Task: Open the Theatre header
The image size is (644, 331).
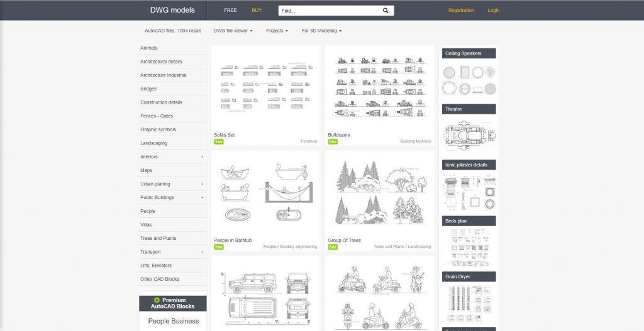Action: tap(469, 109)
